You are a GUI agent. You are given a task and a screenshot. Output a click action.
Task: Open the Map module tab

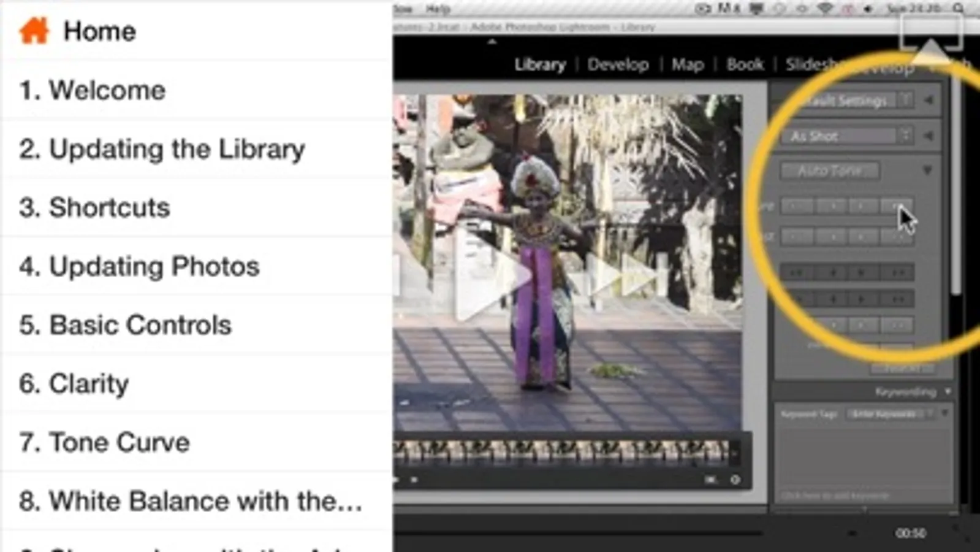pyautogui.click(x=688, y=64)
